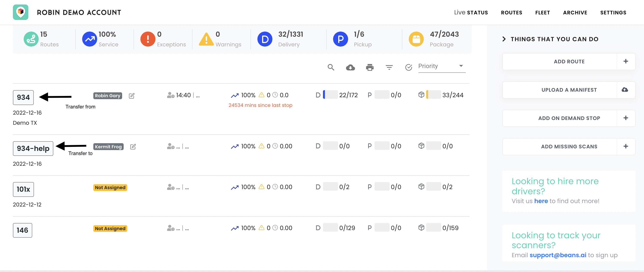Viewport: 644px width, 272px height.
Task: Go to the Archive tab
Action: click(x=575, y=13)
